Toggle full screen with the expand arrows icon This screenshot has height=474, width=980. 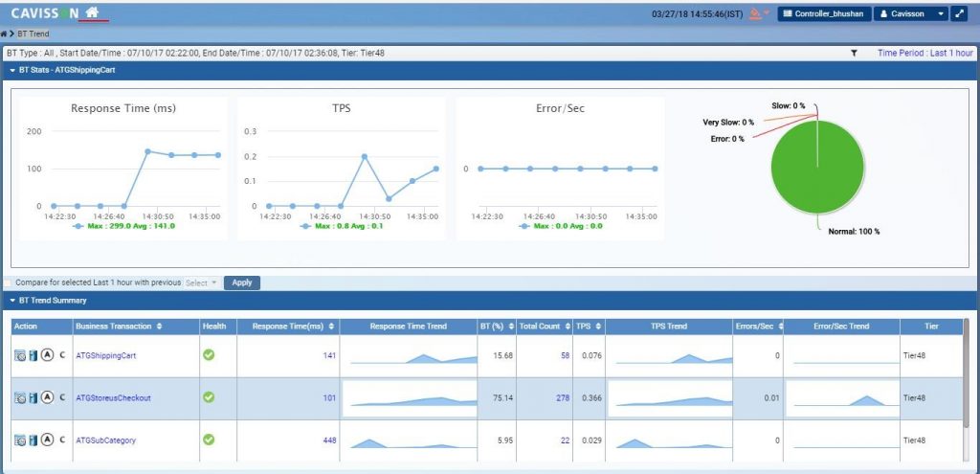click(x=959, y=13)
